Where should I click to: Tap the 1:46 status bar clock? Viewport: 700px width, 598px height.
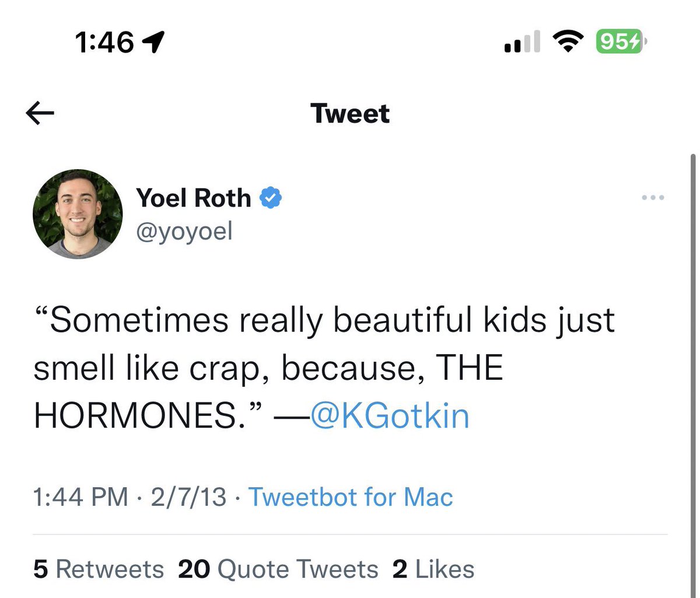105,42
